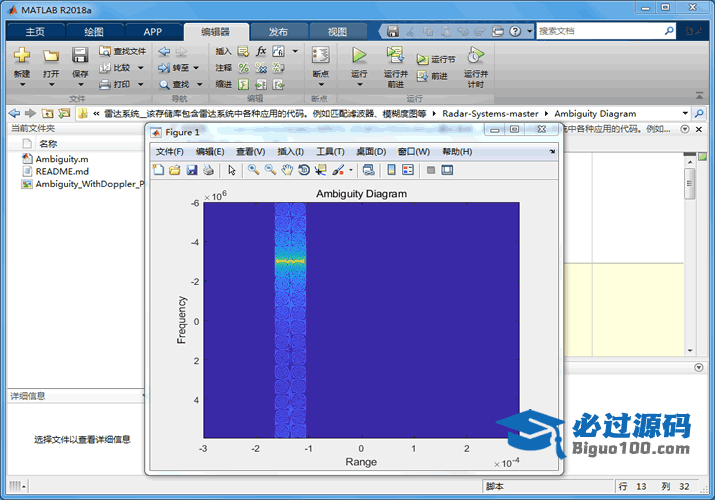Click Run and Time (运行并计时) icon
The image size is (715, 500).
click(x=475, y=55)
